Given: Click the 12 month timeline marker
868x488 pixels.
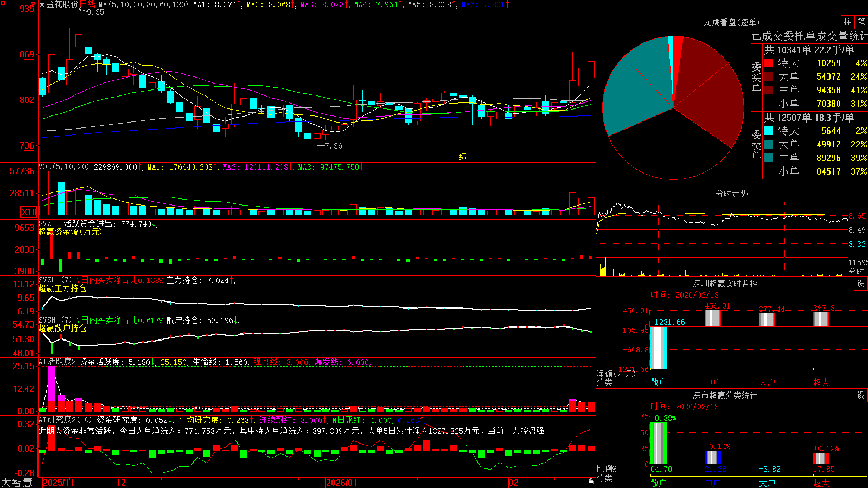Looking at the screenshot, I should (x=122, y=483).
